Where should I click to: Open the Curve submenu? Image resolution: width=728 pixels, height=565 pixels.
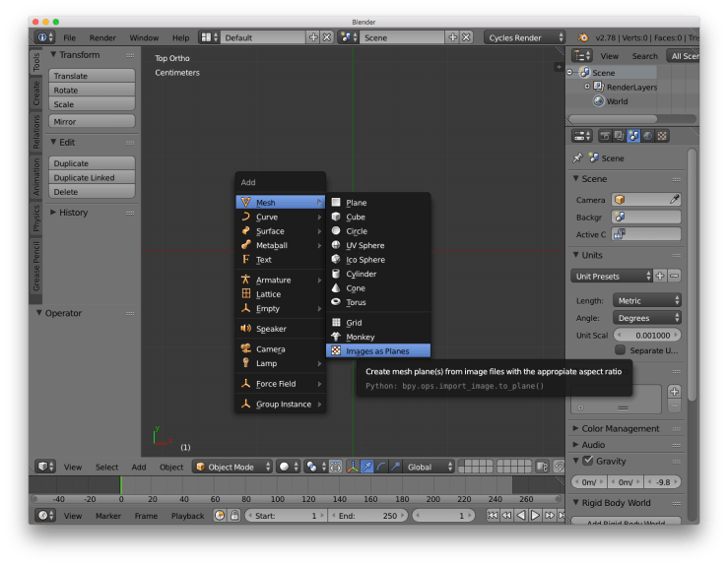click(x=281, y=217)
